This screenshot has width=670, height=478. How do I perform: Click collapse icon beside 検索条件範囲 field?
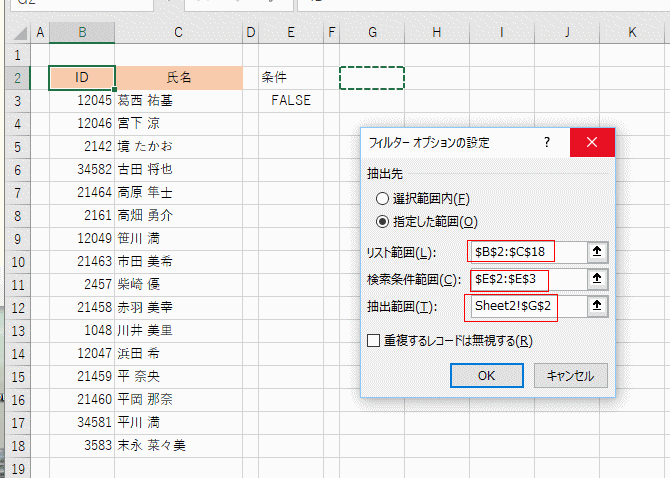[597, 279]
